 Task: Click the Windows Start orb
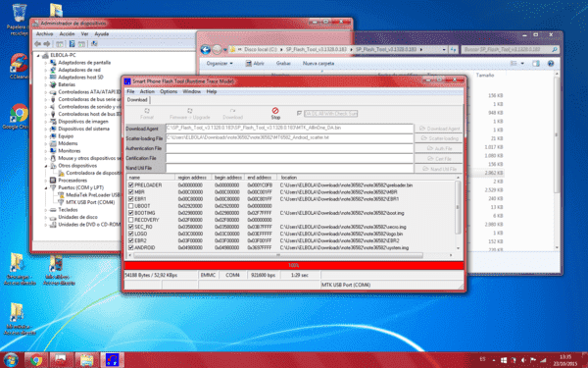(x=11, y=360)
